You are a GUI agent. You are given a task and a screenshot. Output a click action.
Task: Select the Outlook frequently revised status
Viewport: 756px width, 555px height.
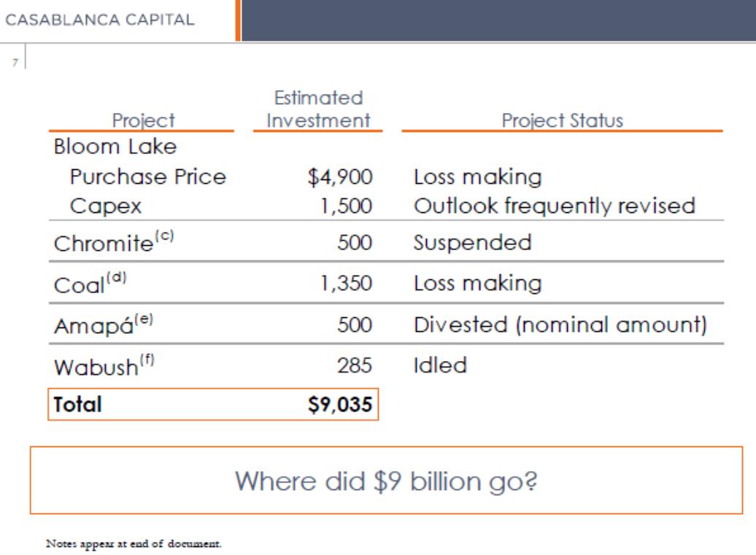click(554, 206)
